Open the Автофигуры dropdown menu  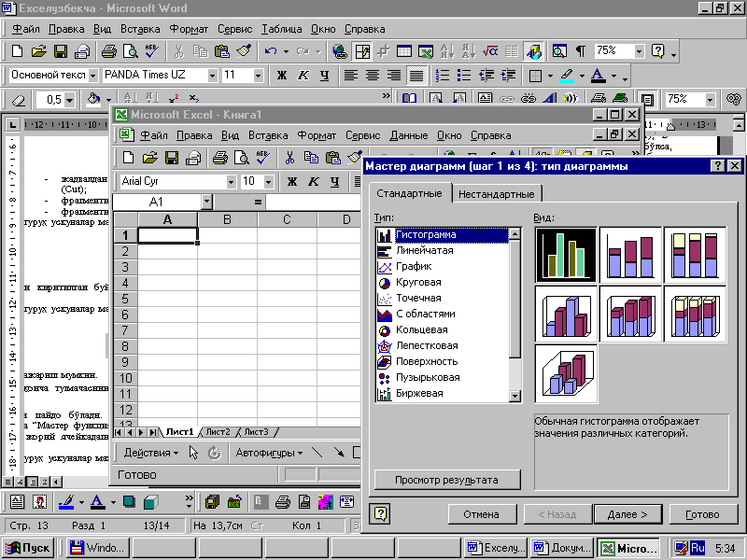click(269, 453)
